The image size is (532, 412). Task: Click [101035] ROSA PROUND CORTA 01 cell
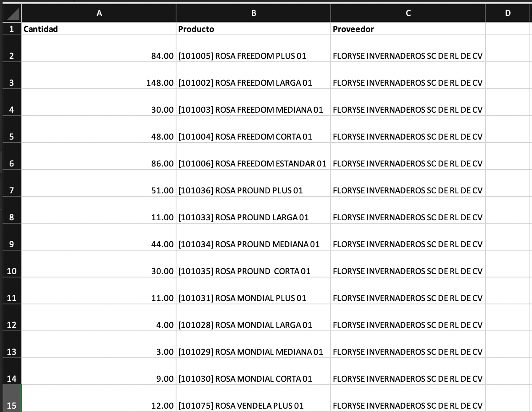[x=253, y=264]
